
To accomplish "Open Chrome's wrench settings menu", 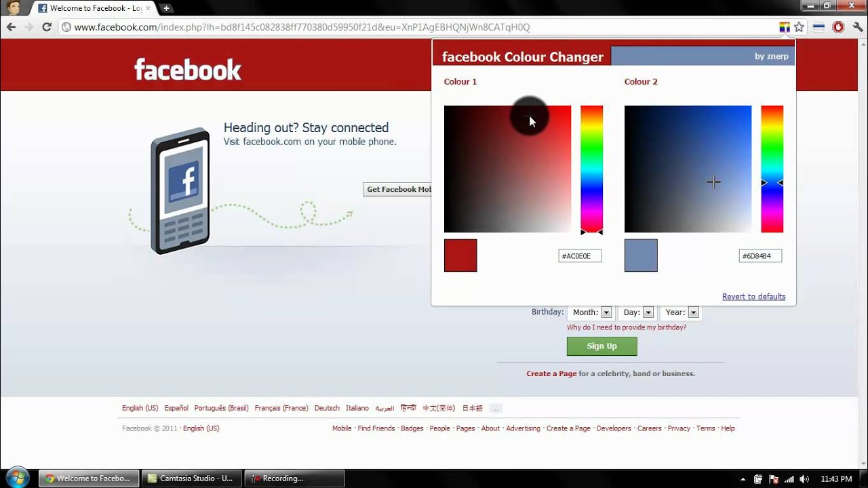I will pos(857,27).
